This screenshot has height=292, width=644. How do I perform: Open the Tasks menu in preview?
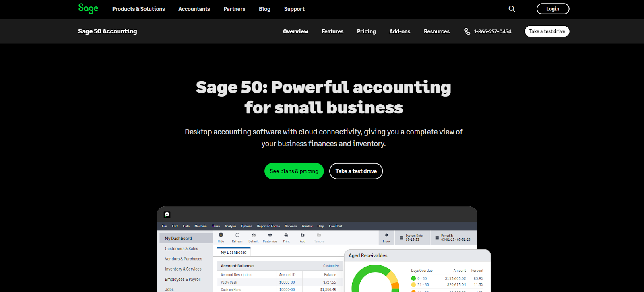[x=216, y=226]
